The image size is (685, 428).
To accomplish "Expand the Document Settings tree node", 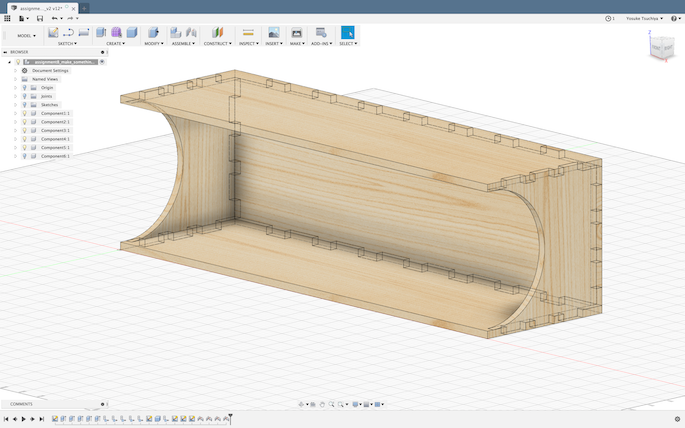I will coord(16,71).
